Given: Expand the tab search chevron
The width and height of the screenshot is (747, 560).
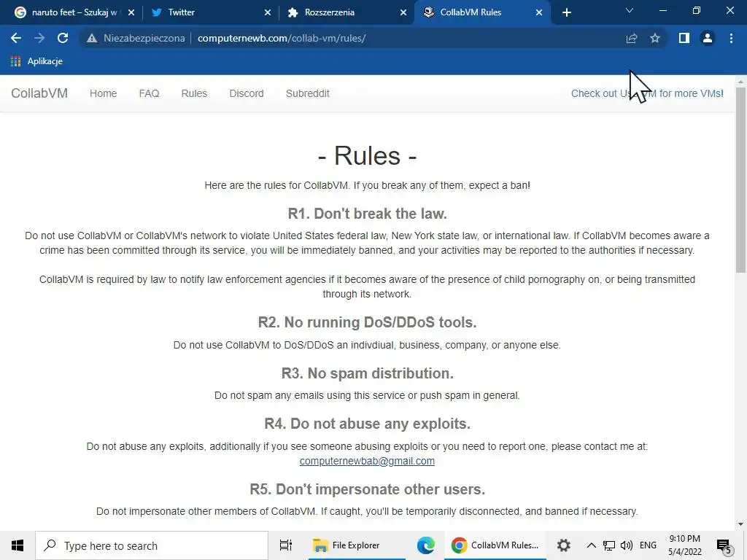Looking at the screenshot, I should pos(630,10).
